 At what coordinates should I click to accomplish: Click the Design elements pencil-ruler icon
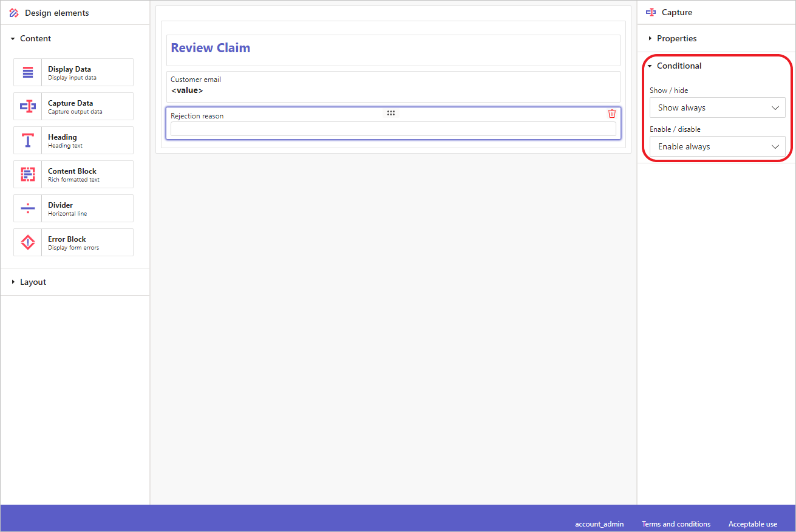pos(14,13)
